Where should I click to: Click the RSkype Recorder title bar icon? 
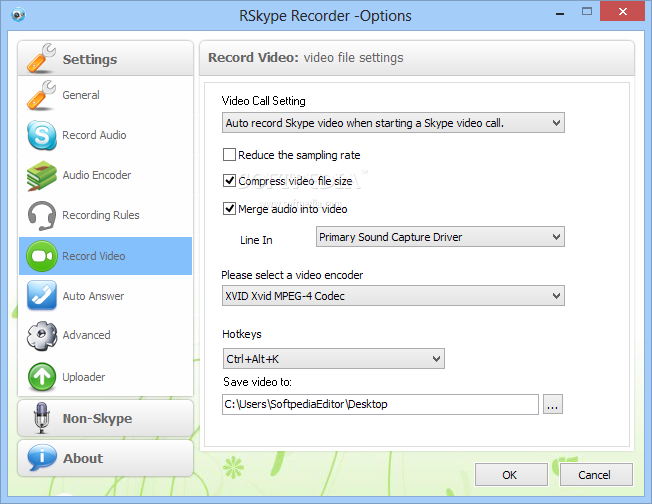(x=18, y=15)
